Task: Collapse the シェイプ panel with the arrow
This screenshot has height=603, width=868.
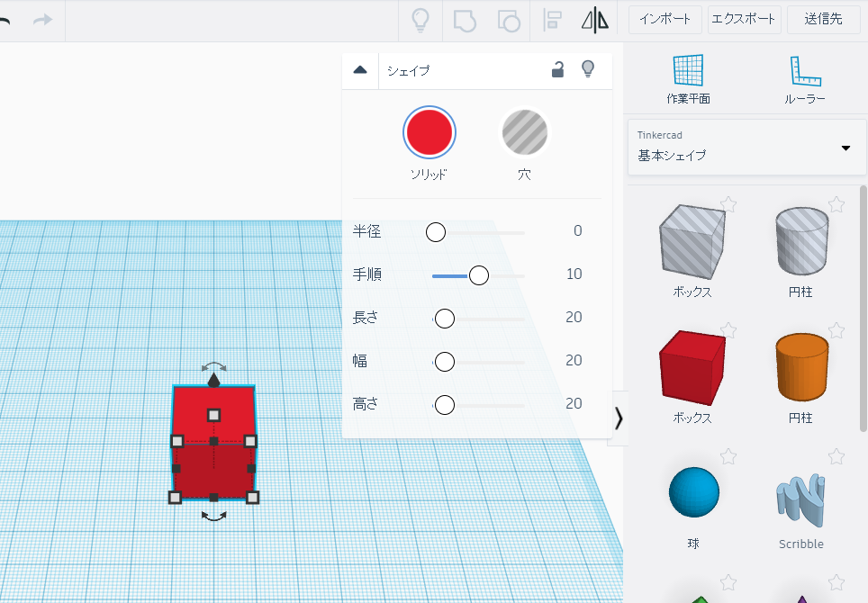Action: (360, 70)
